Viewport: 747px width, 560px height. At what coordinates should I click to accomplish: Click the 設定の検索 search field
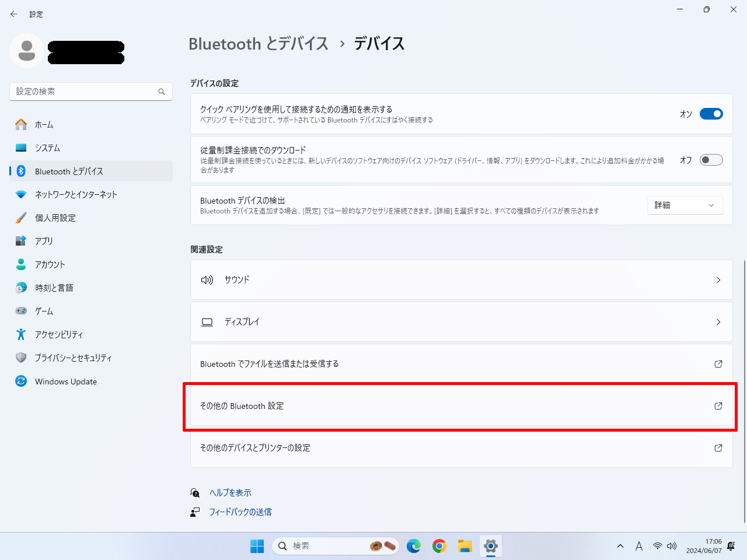point(91,92)
